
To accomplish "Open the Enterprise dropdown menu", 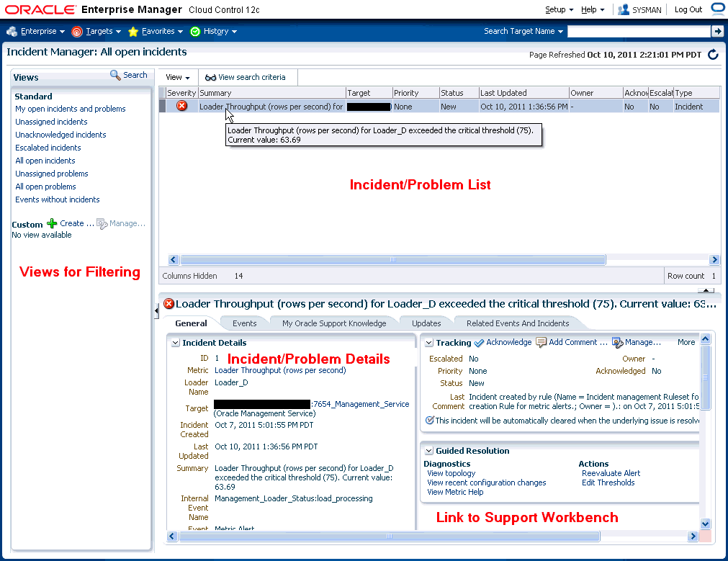I will point(42,31).
